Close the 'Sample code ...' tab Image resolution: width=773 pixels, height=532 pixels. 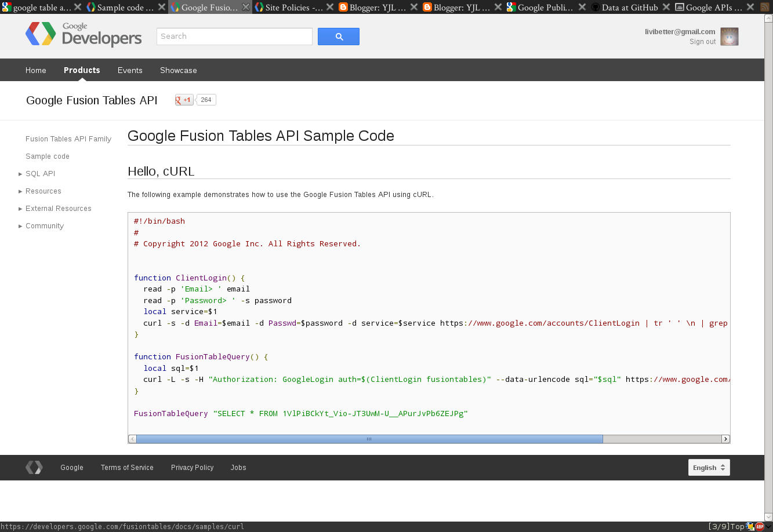click(162, 8)
